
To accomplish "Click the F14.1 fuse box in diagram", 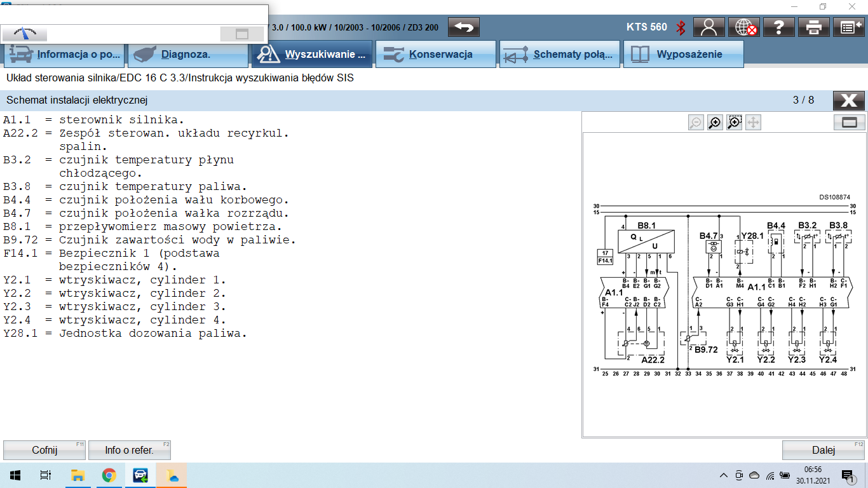I will point(606,256).
